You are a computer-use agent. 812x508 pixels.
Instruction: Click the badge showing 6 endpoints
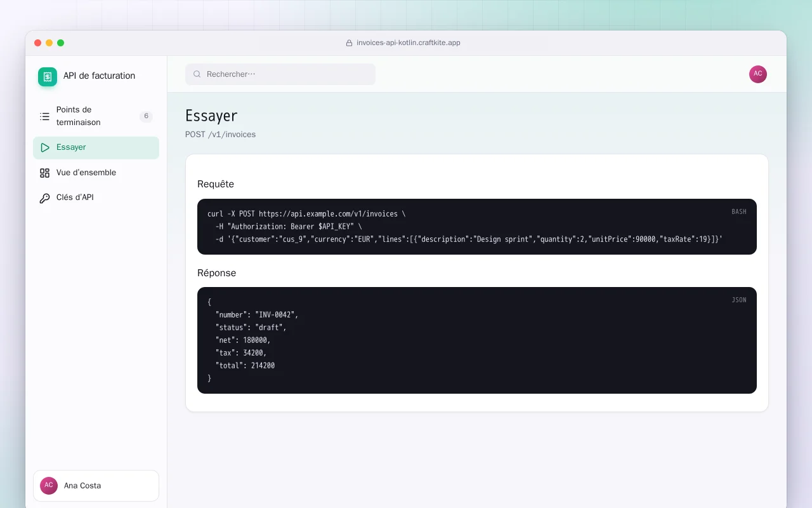point(146,116)
